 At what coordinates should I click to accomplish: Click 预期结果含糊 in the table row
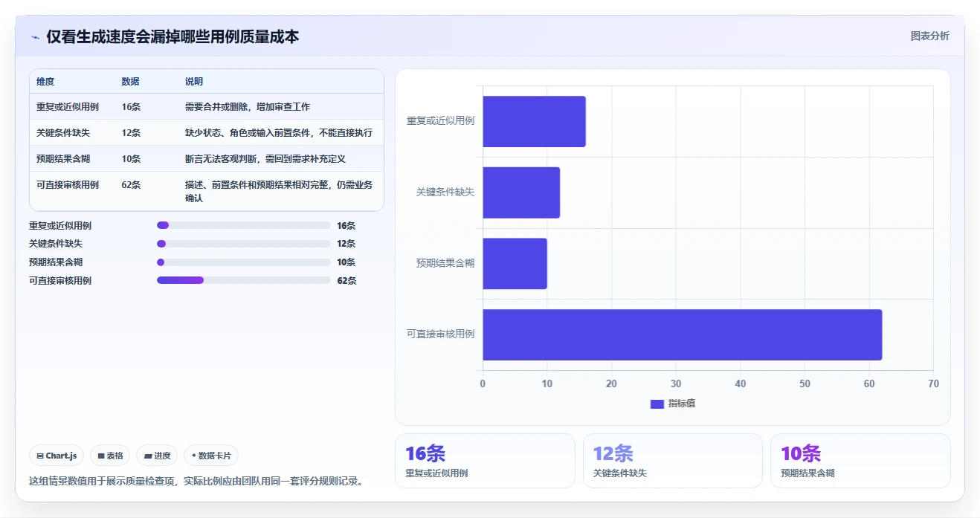[63, 159]
